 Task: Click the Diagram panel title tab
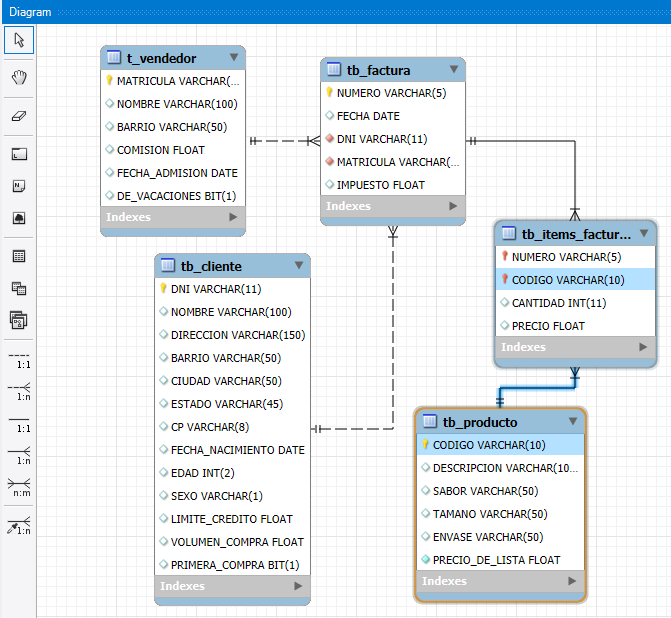pyautogui.click(x=30, y=12)
